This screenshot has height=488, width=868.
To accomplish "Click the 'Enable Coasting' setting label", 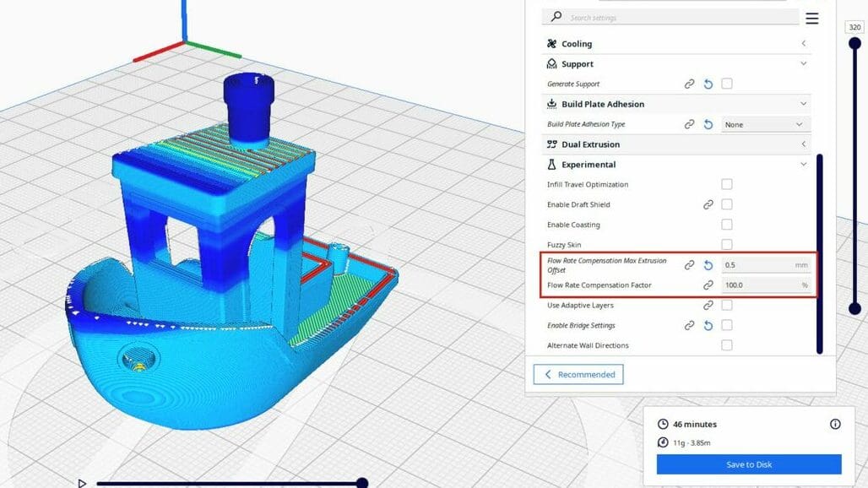I will pos(573,225).
